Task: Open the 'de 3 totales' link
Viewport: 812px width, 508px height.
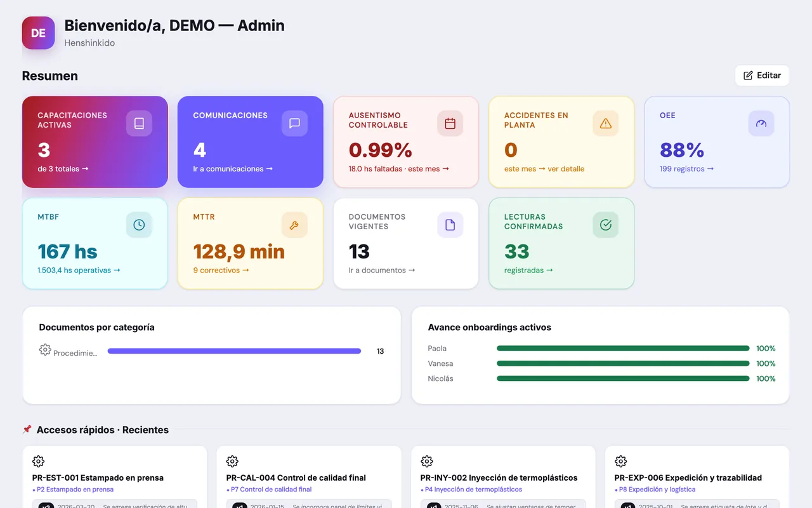Action: tap(63, 169)
